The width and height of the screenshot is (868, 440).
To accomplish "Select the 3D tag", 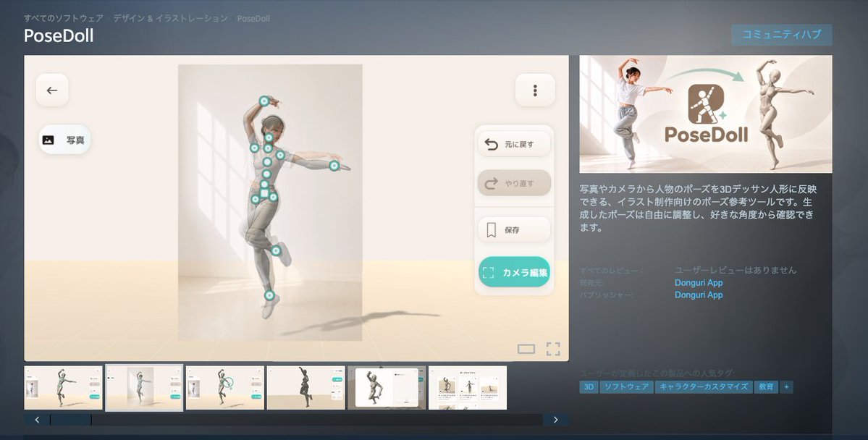I will (x=589, y=387).
